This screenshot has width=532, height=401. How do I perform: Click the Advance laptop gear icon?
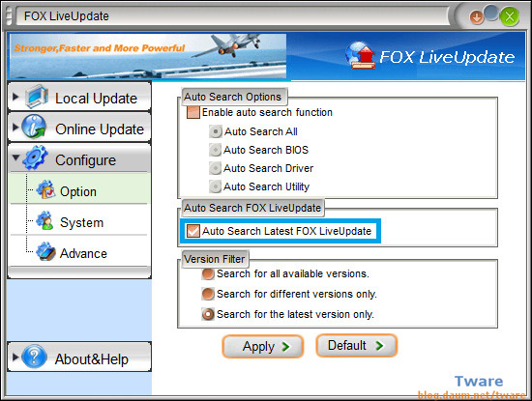point(45,251)
